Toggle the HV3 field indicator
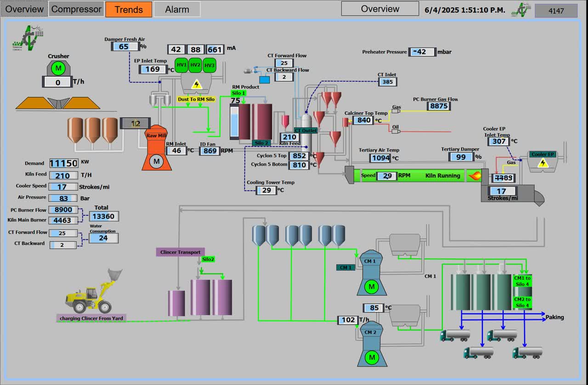Viewport: 588px width, 385px height. pos(209,65)
